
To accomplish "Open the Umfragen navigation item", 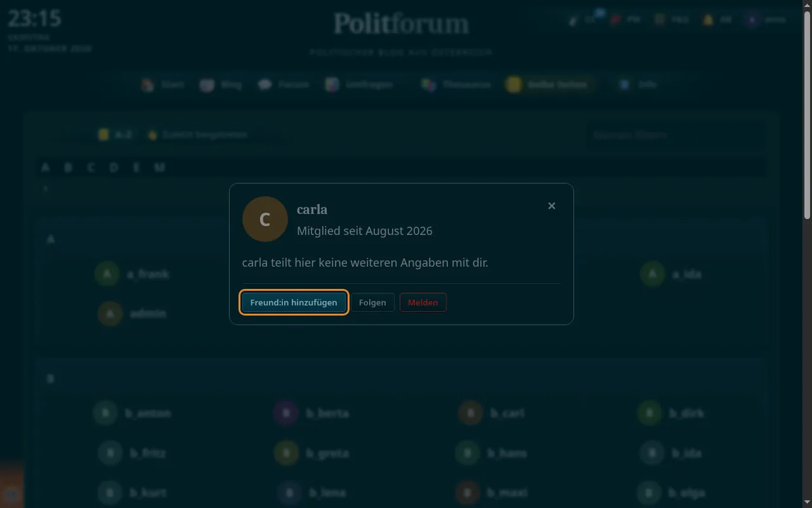I will point(360,84).
